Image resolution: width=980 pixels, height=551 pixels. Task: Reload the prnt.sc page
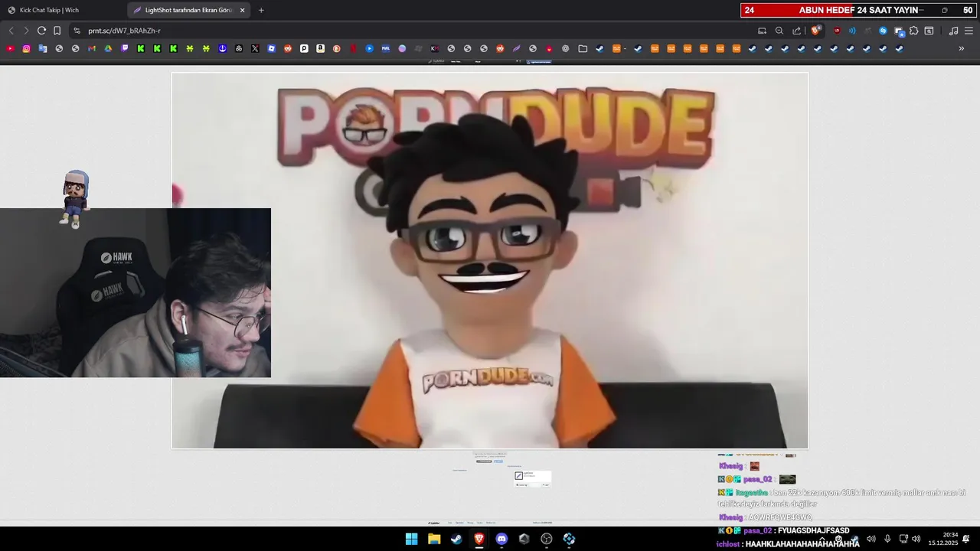coord(41,31)
